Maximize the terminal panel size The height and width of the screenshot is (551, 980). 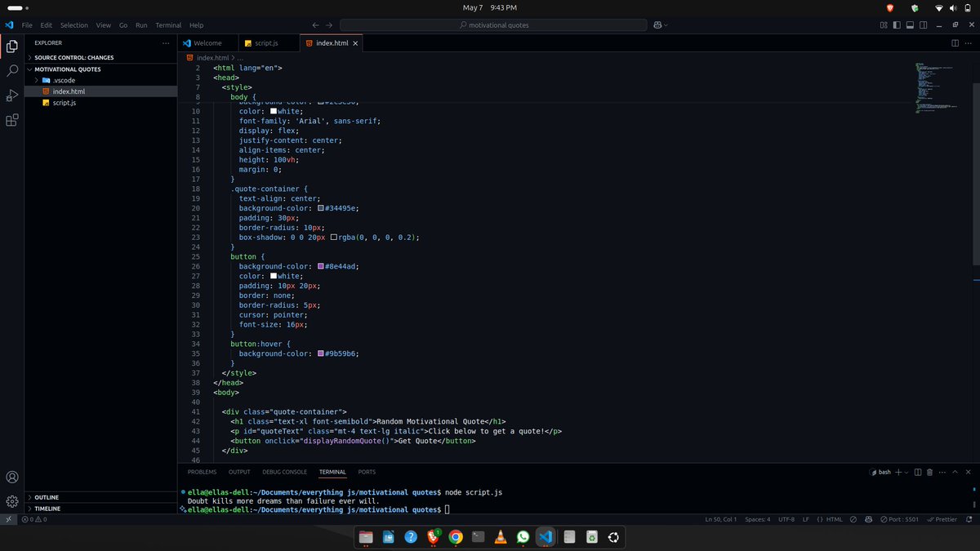[x=956, y=472]
